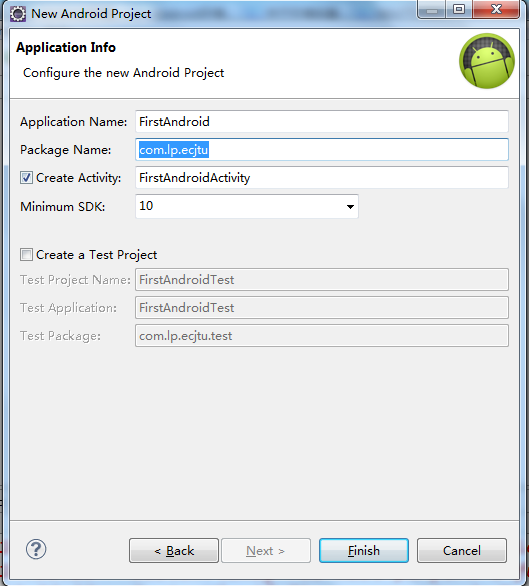
Task: Click the Test Application field
Action: [x=322, y=308]
